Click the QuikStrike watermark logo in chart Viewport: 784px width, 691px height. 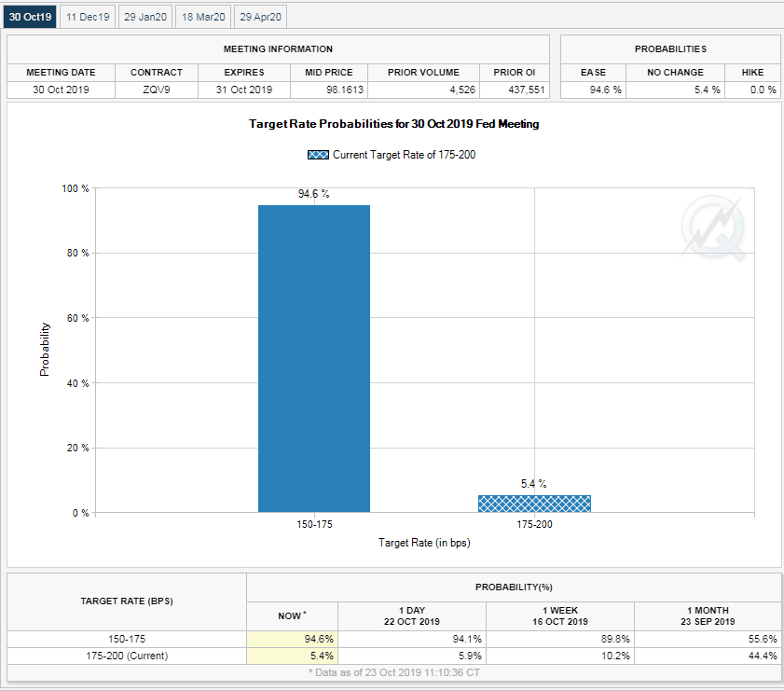click(x=713, y=229)
